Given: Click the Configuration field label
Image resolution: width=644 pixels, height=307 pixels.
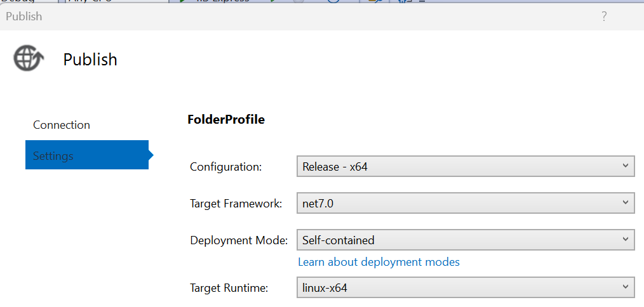Looking at the screenshot, I should [x=225, y=167].
